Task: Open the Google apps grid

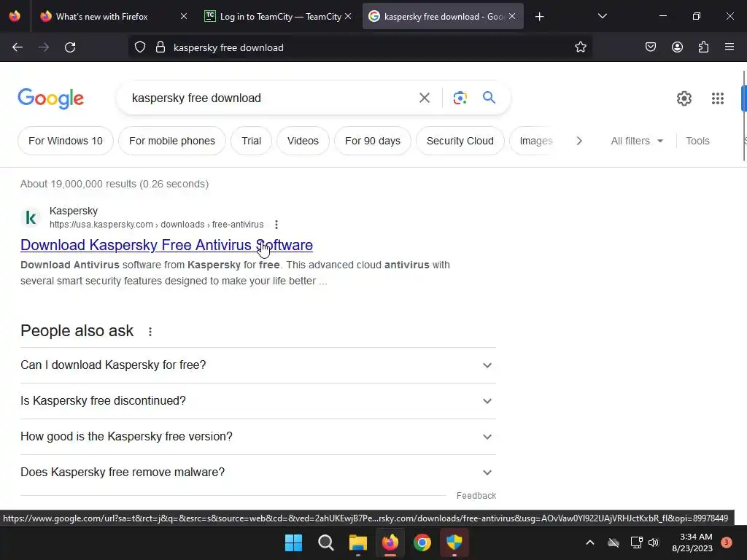Action: [718, 98]
